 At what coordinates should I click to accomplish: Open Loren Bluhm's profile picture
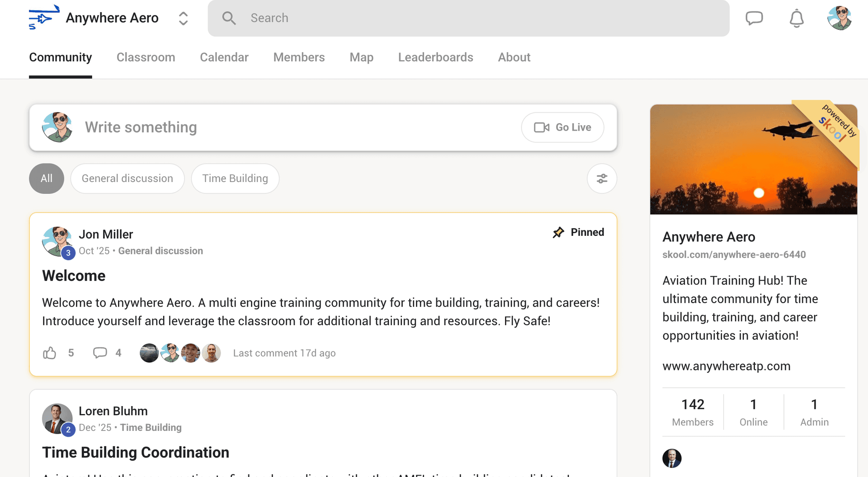57,418
